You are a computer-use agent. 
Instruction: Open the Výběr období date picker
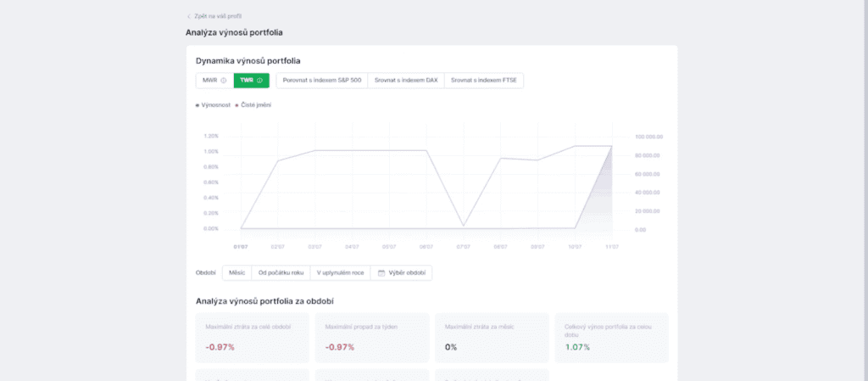point(404,273)
